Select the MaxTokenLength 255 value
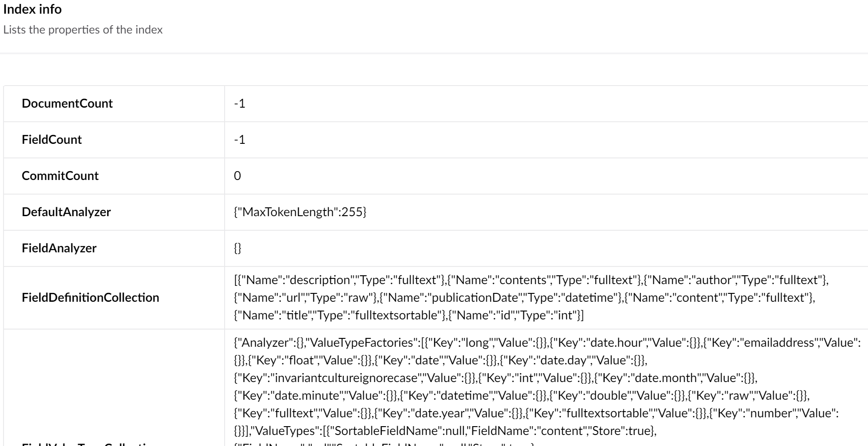This screenshot has height=446, width=868. 300,212
